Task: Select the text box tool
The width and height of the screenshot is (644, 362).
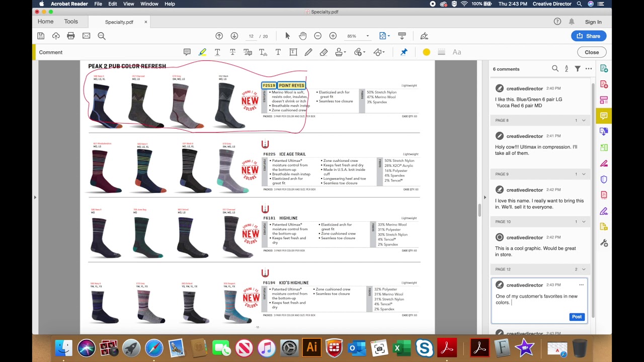Action: (293, 52)
